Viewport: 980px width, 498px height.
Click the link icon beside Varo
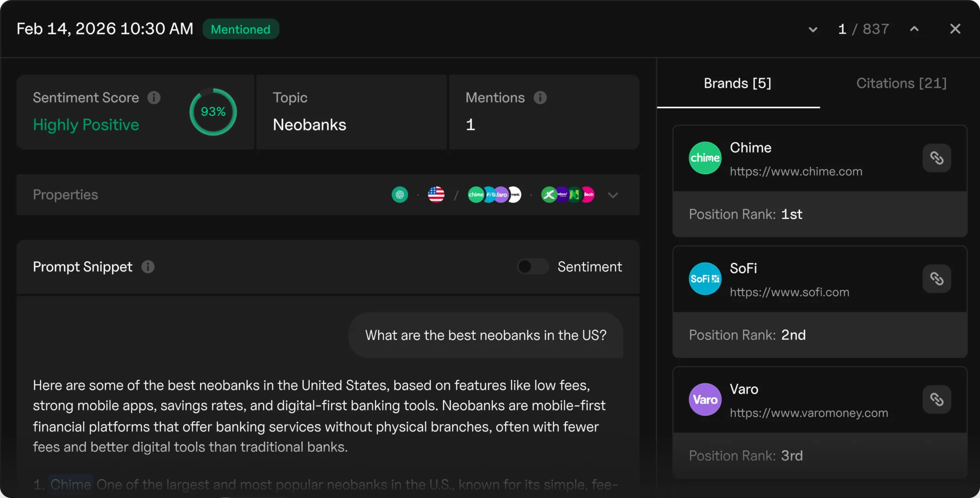tap(937, 400)
